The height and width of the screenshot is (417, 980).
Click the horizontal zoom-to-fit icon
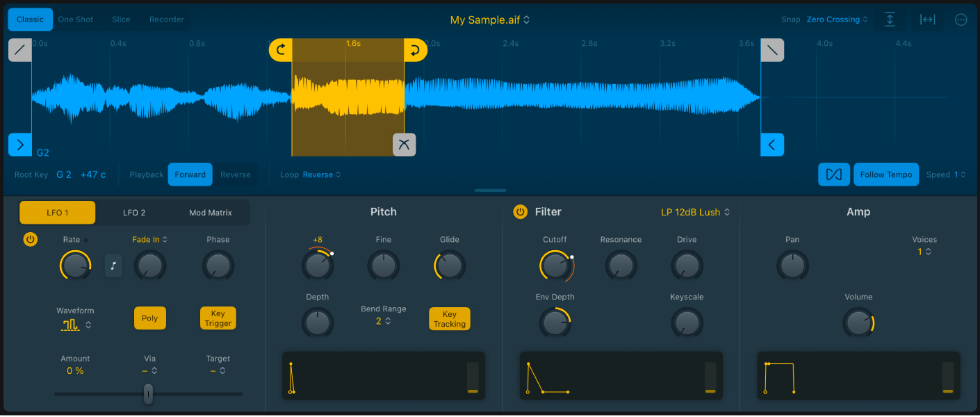point(927,19)
